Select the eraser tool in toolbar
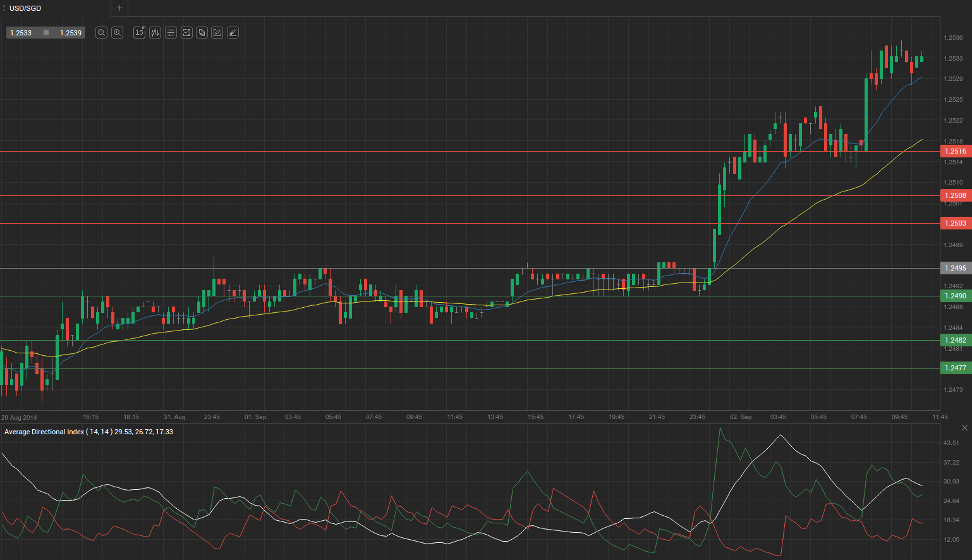 pos(233,33)
